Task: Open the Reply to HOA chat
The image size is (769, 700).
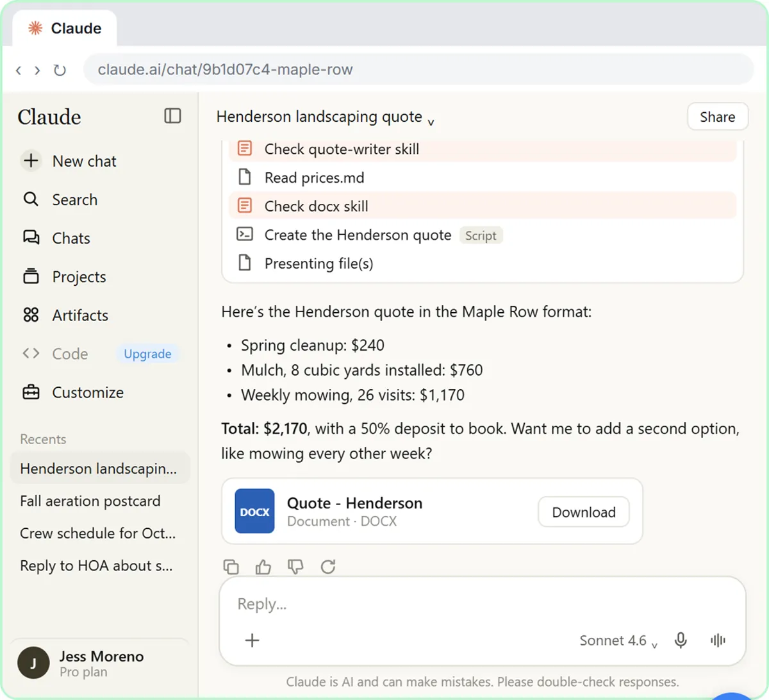Action: click(x=100, y=565)
